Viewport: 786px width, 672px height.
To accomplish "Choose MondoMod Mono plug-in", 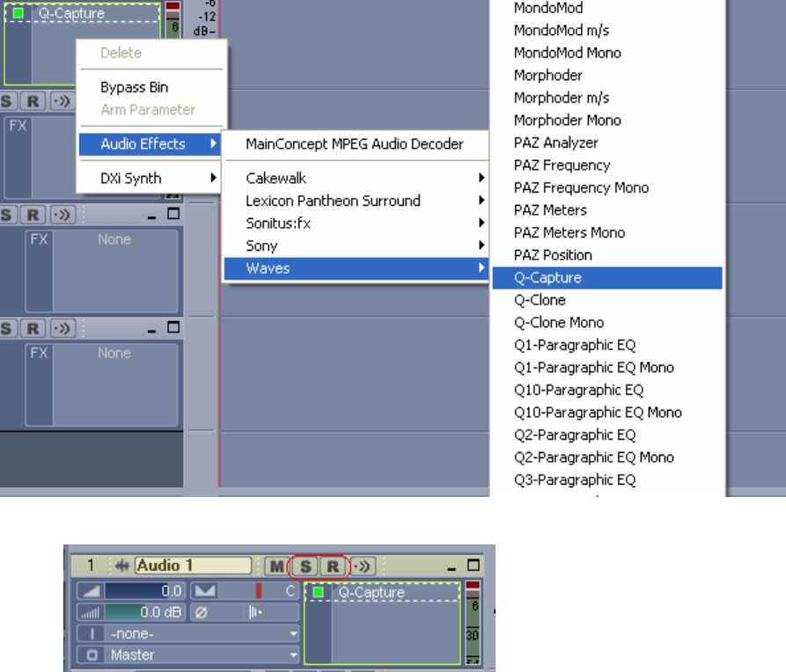I will point(607,53).
